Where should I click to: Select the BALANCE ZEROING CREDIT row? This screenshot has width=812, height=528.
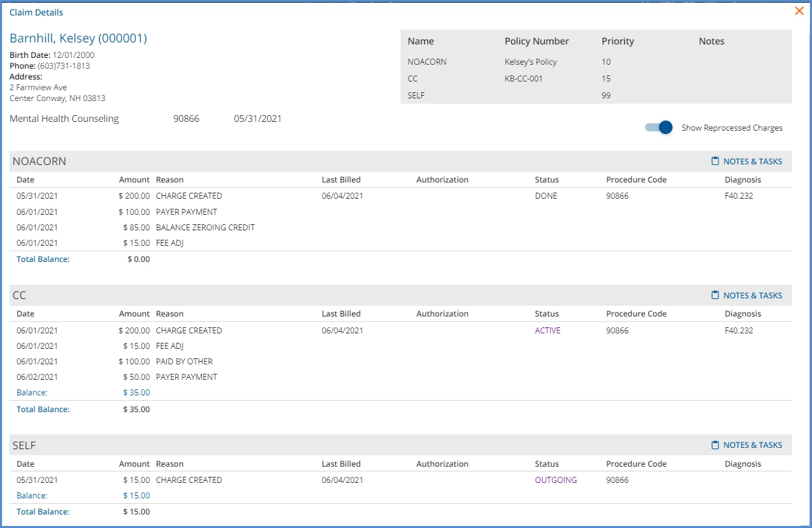pyautogui.click(x=401, y=228)
